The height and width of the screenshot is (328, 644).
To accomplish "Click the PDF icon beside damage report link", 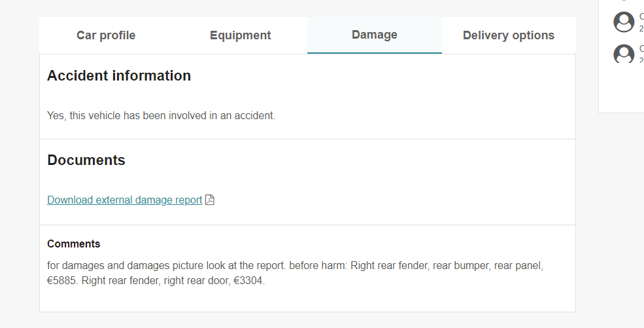I will [x=209, y=200].
